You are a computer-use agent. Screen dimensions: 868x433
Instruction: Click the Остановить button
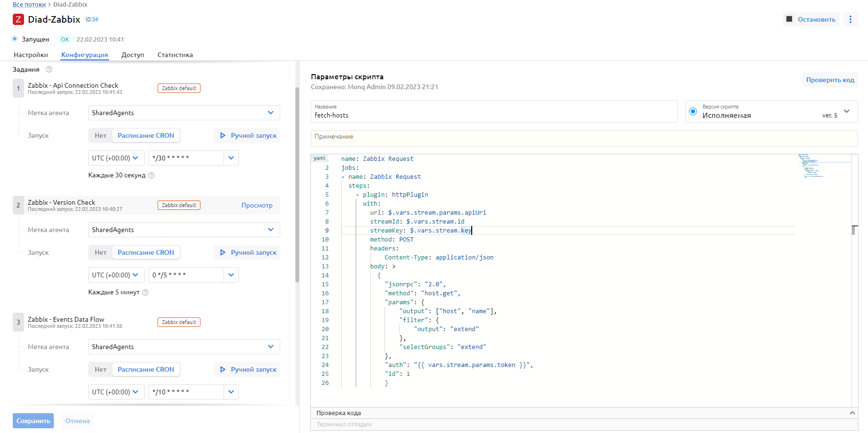point(811,19)
